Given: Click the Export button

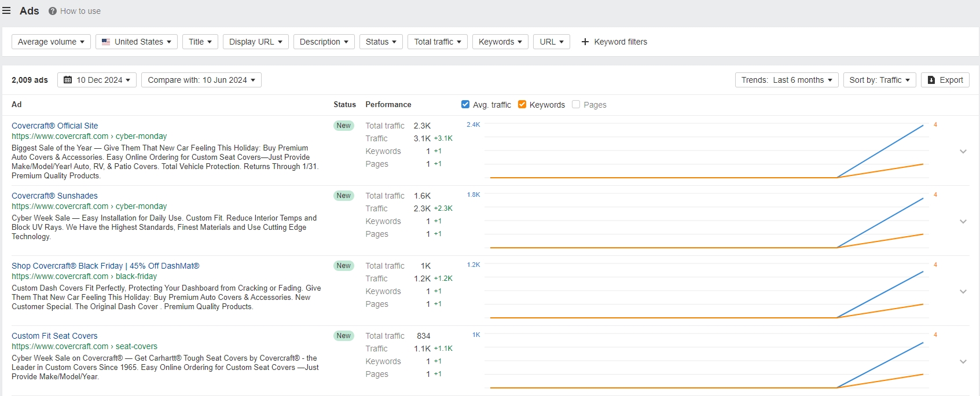Looking at the screenshot, I should click(945, 80).
